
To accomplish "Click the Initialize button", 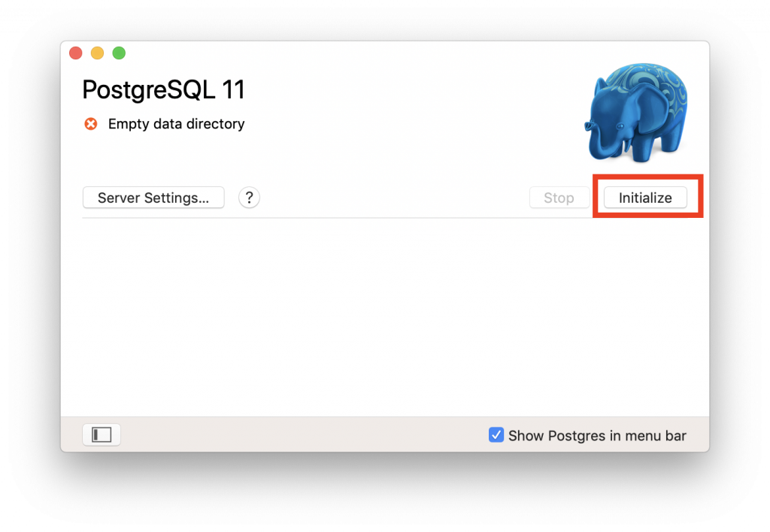I will tap(644, 198).
